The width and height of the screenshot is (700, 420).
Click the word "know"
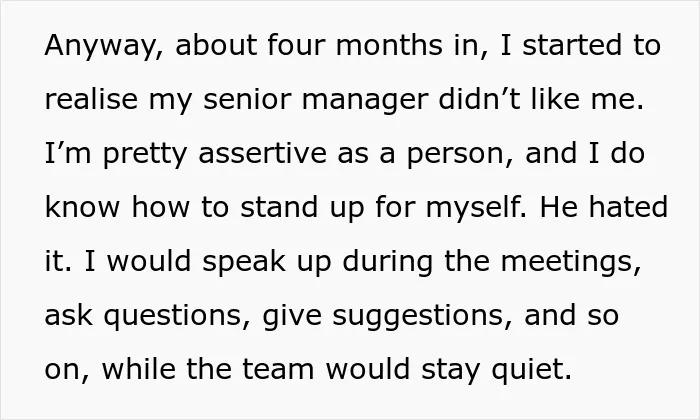(x=82, y=207)
